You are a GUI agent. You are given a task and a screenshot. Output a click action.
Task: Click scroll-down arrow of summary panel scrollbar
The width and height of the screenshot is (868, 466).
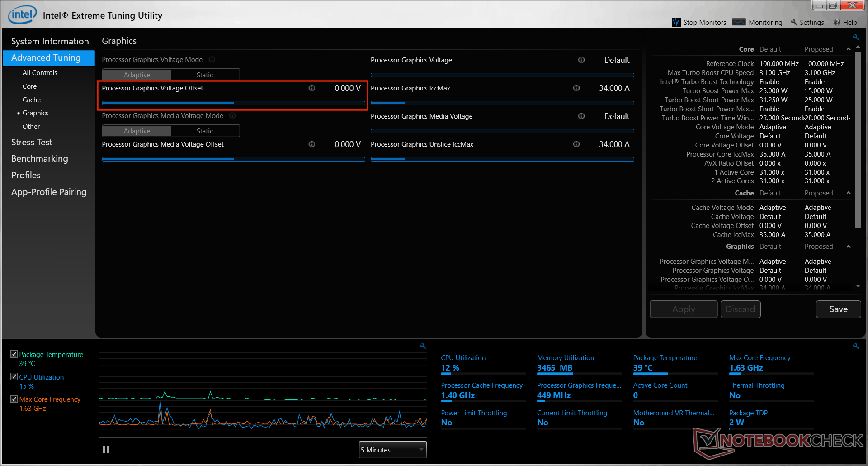858,286
